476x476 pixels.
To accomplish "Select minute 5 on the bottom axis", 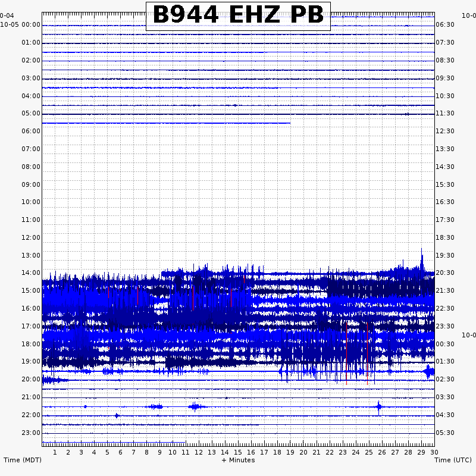I will (107, 452).
